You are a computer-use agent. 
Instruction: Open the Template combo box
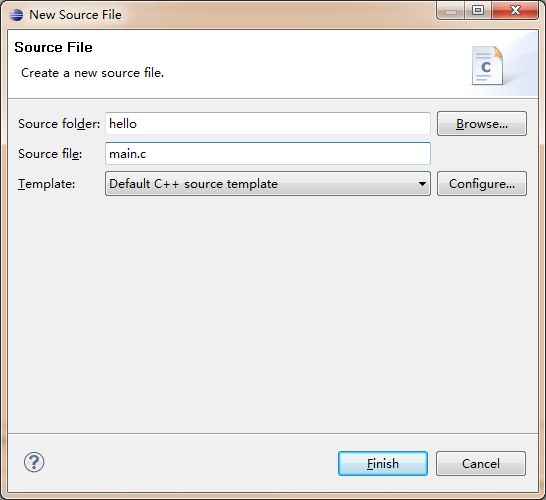click(268, 183)
